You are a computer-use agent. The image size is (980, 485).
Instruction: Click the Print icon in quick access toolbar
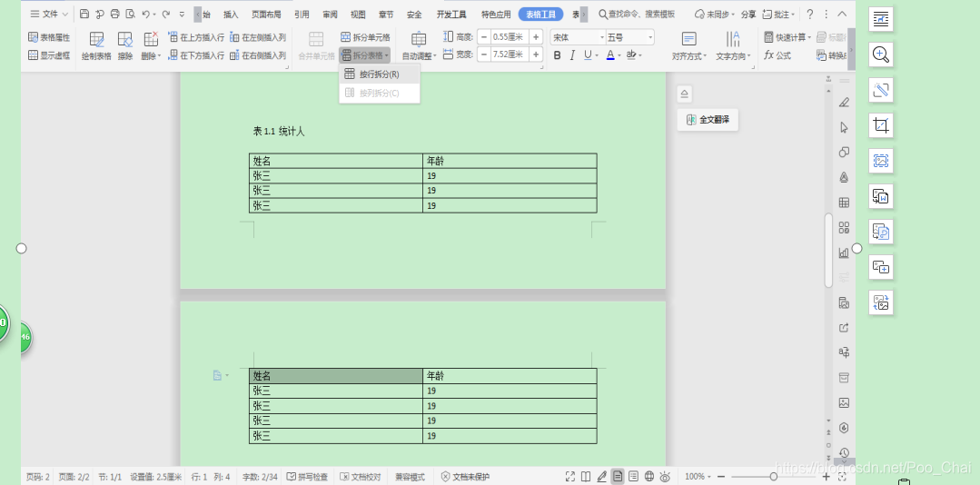(x=115, y=14)
